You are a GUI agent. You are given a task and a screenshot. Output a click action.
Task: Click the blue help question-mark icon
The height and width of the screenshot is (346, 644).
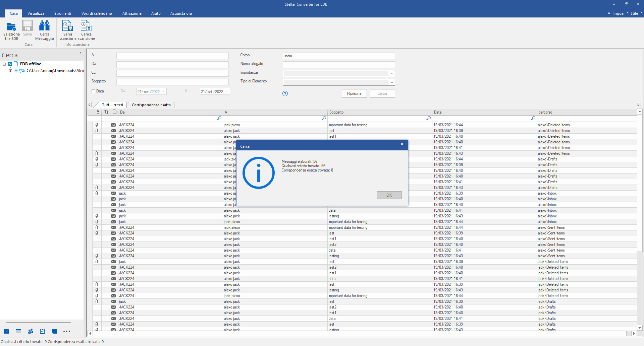[285, 93]
